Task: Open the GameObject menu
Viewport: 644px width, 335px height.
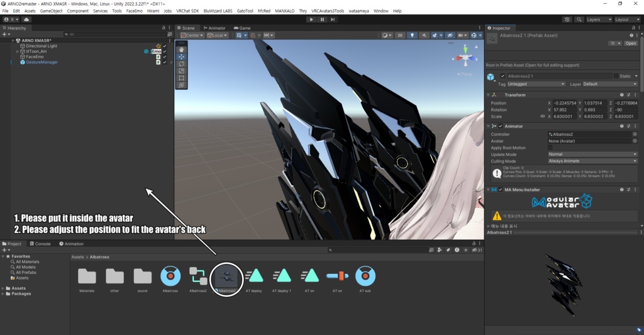Action: [52, 11]
